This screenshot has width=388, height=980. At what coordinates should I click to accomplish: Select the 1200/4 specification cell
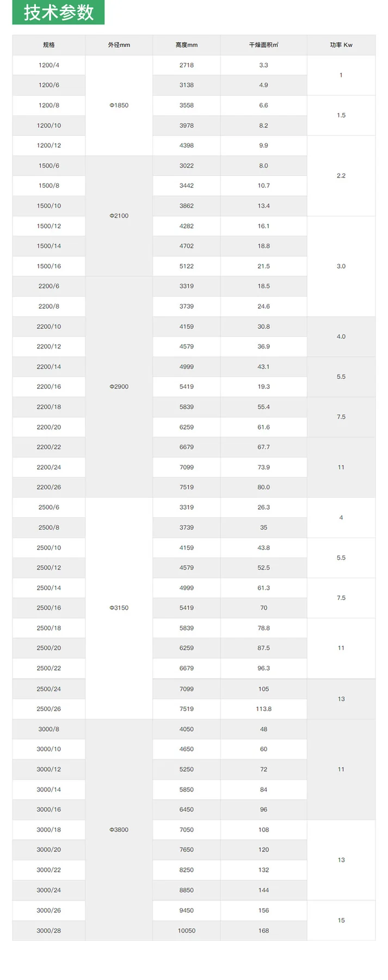pyautogui.click(x=49, y=65)
